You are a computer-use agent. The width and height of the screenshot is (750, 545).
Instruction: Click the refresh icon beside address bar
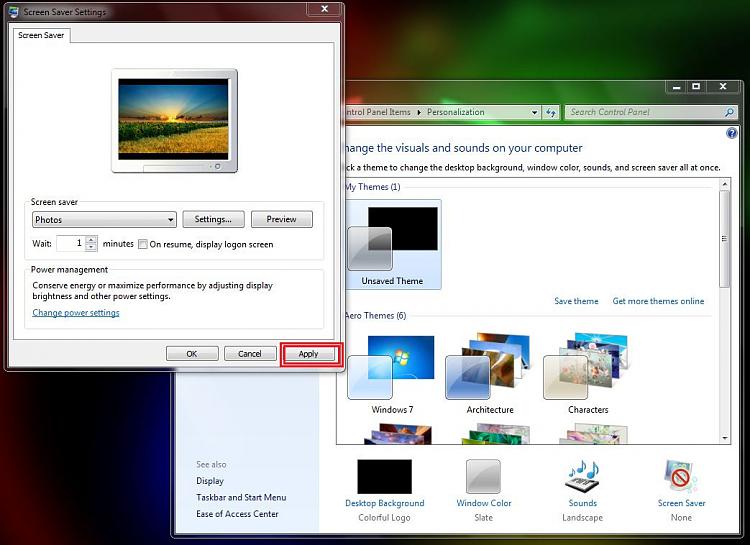pyautogui.click(x=551, y=112)
